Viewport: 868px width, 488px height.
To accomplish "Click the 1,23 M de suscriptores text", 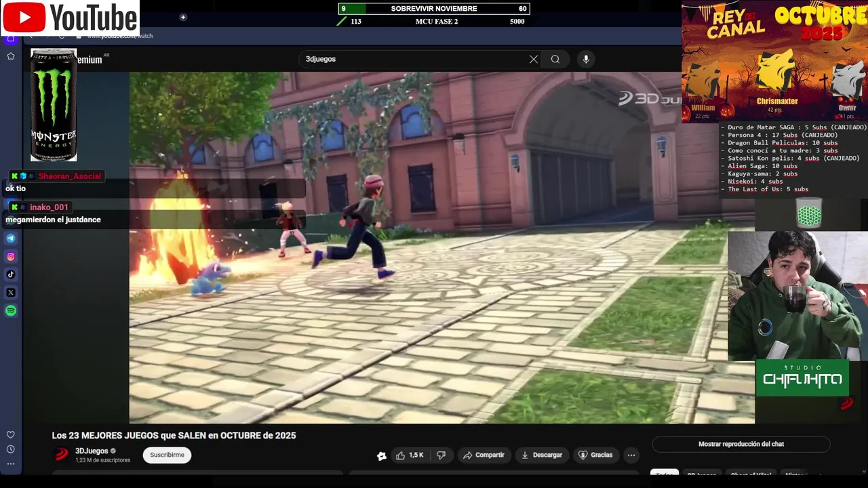I will click(102, 460).
